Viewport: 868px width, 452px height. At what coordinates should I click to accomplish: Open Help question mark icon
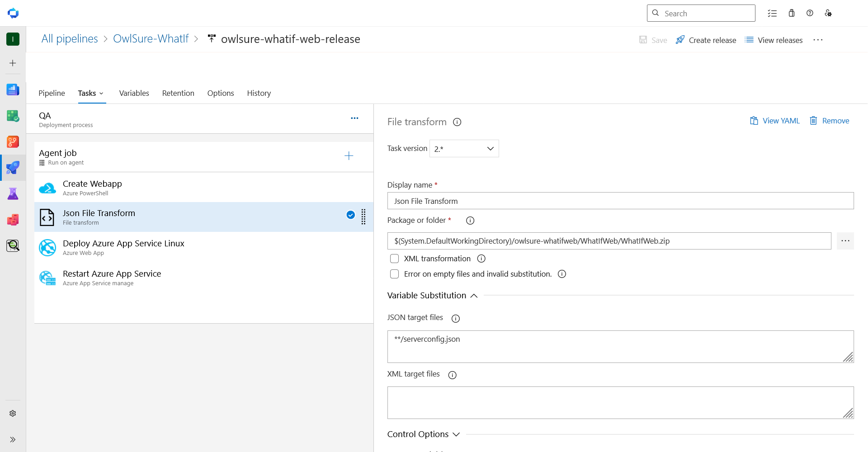[810, 13]
